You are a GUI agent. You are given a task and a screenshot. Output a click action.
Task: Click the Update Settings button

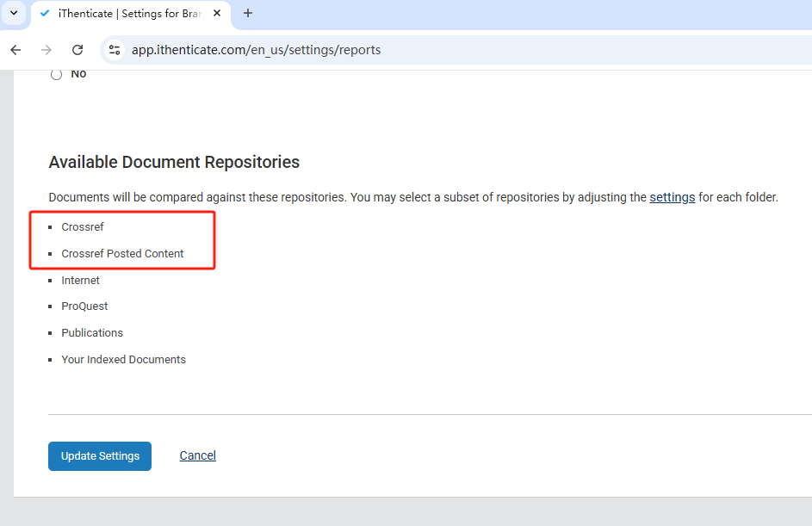100,456
